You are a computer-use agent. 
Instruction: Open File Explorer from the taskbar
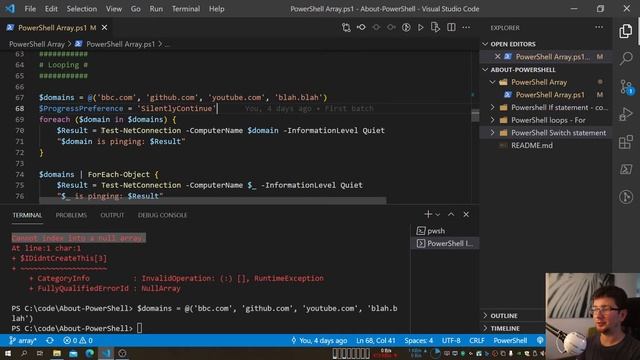57,353
